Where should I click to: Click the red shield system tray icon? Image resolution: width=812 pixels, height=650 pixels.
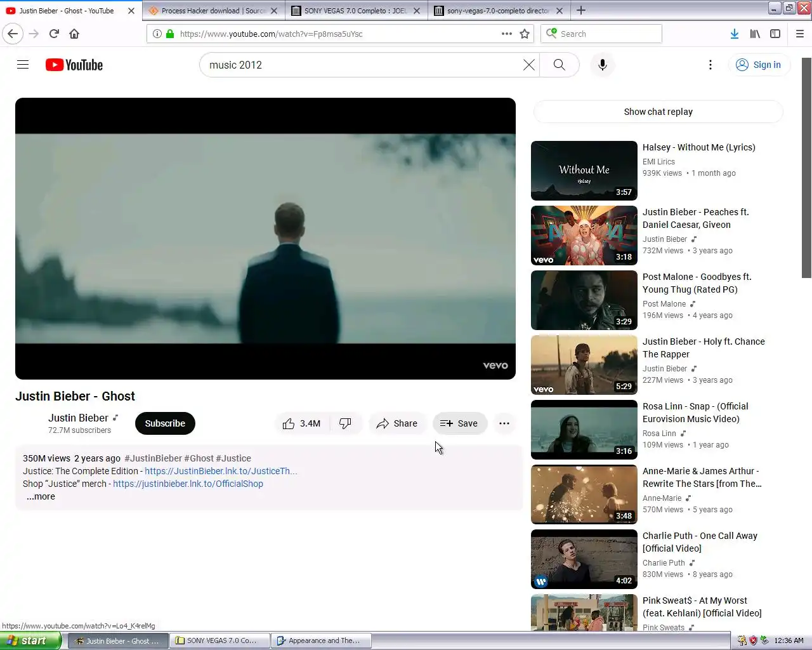tap(753, 640)
